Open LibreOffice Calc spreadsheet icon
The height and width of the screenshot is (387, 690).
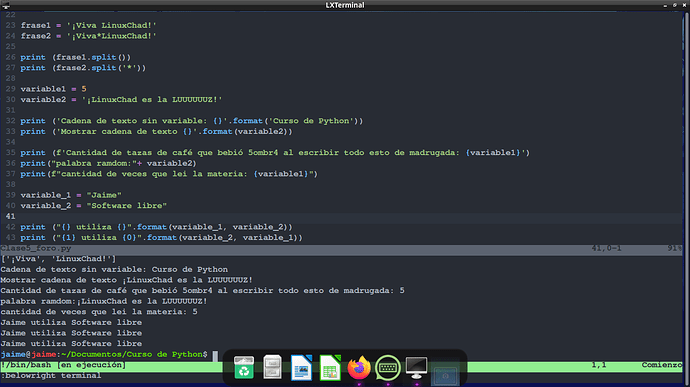point(330,368)
